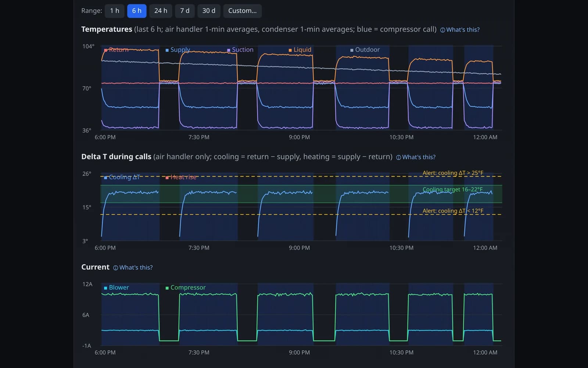Click the Delta T during calls heading
588x368 pixels.
(x=116, y=156)
